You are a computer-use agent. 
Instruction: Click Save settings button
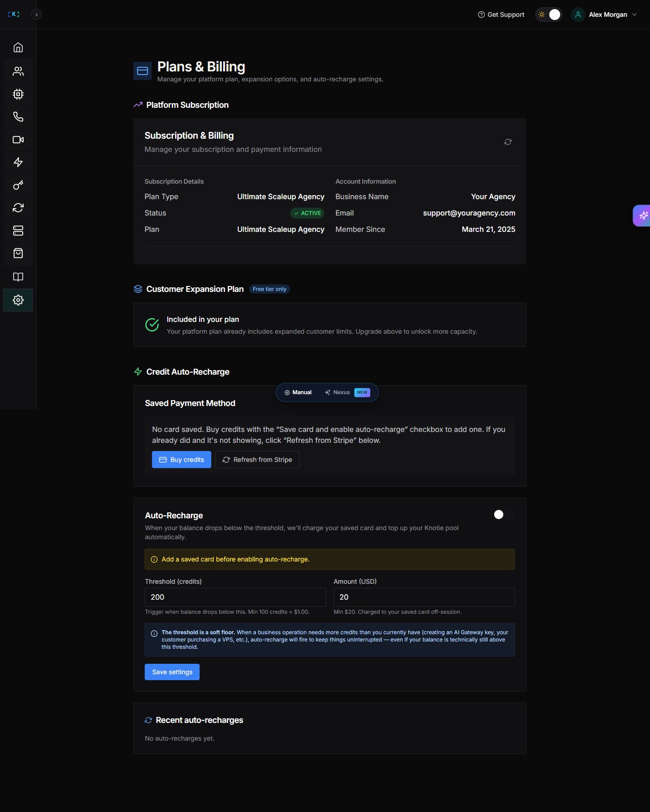172,672
